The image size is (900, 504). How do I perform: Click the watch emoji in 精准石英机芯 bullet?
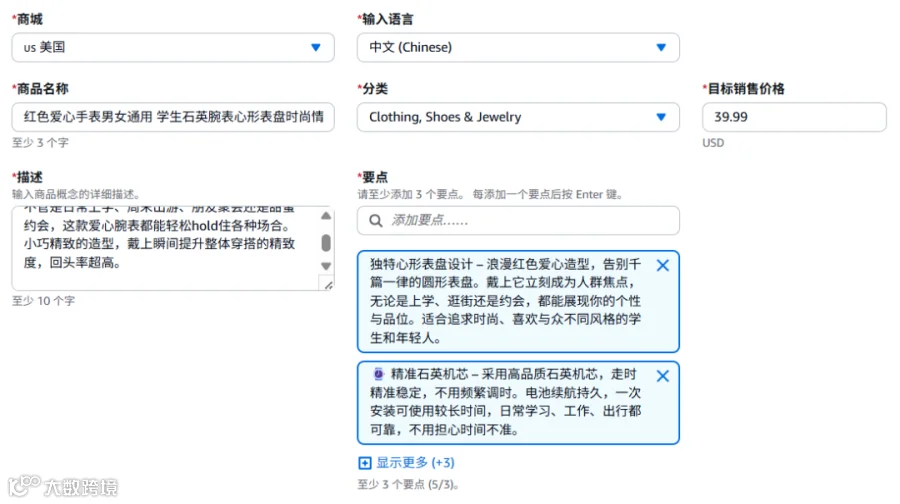378,374
